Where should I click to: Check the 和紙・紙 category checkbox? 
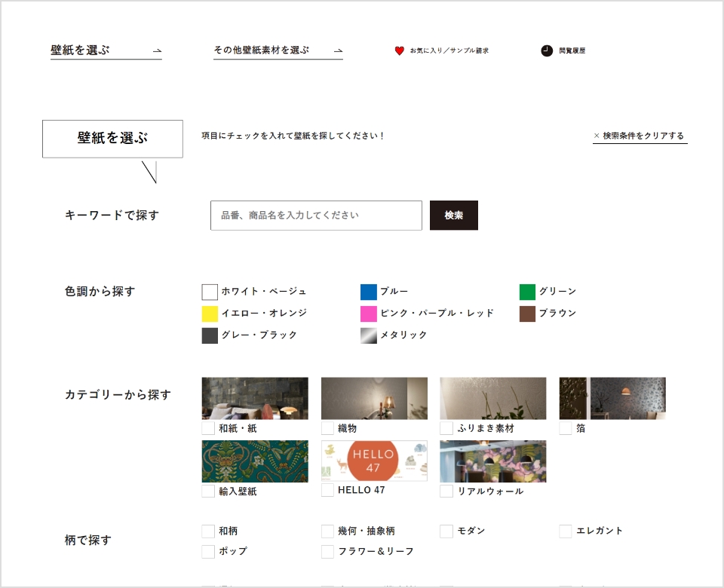tap(207, 428)
